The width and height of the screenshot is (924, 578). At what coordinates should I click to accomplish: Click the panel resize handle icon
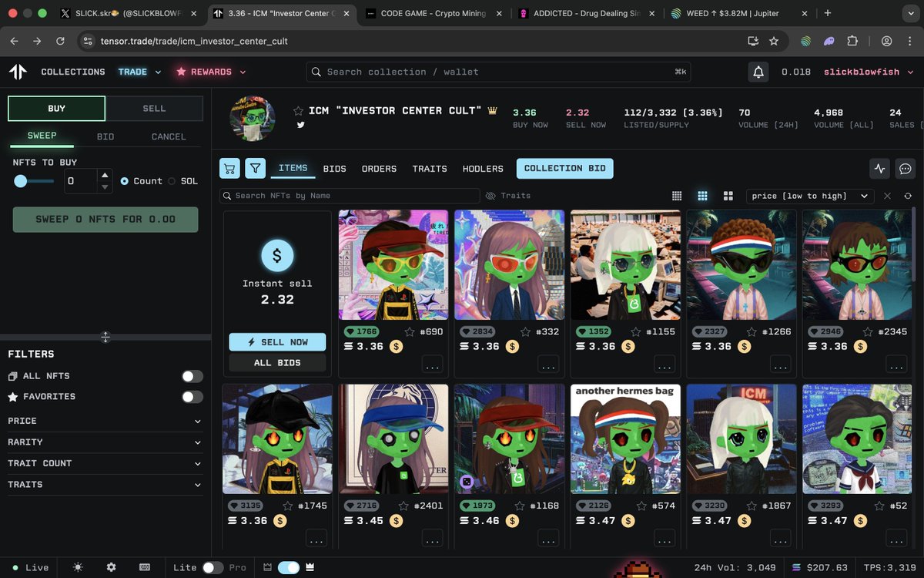point(105,337)
